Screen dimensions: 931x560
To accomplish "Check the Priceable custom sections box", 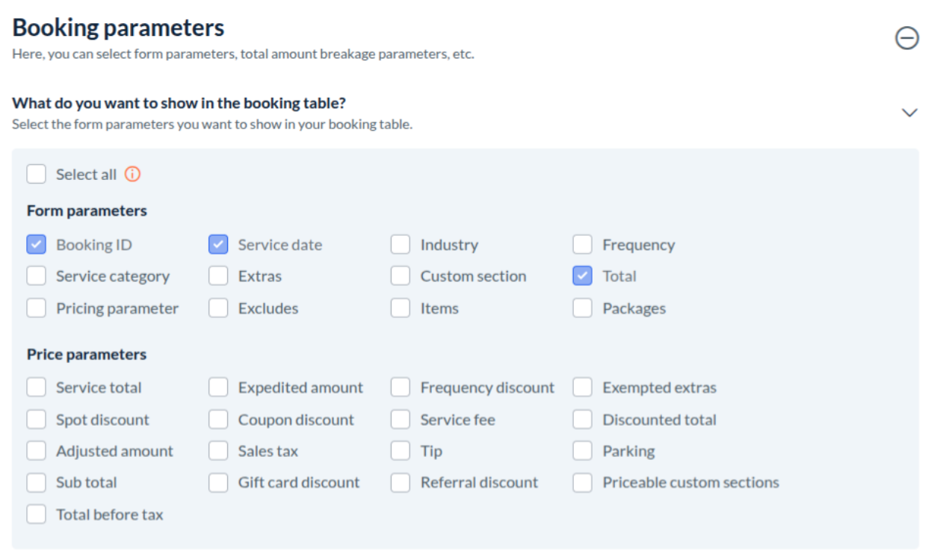I will click(x=583, y=482).
